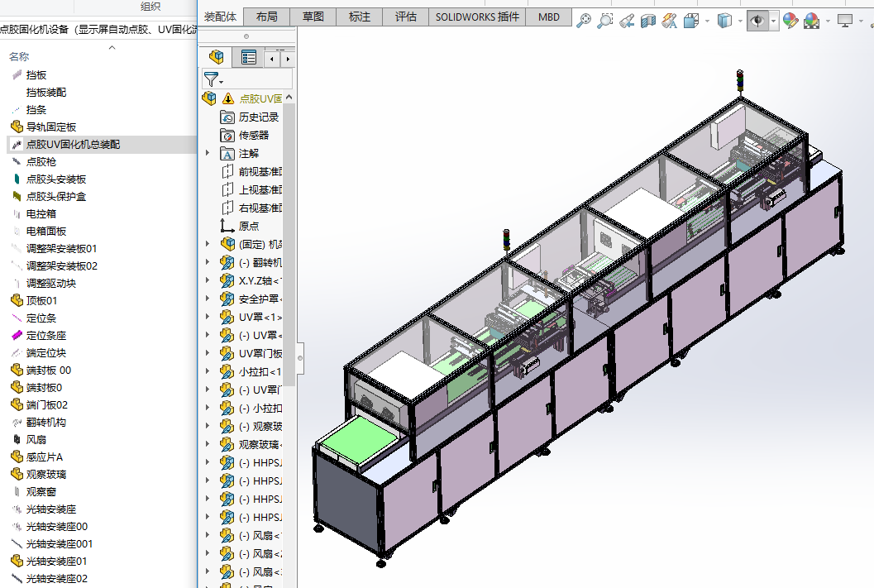
Task: Switch to the 布局 tab
Action: point(267,17)
